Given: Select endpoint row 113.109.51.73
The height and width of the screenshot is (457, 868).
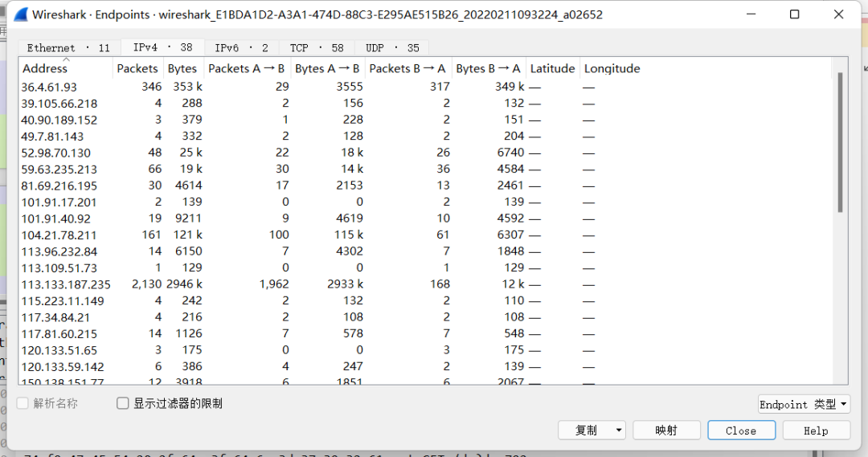Looking at the screenshot, I should click(x=424, y=267).
